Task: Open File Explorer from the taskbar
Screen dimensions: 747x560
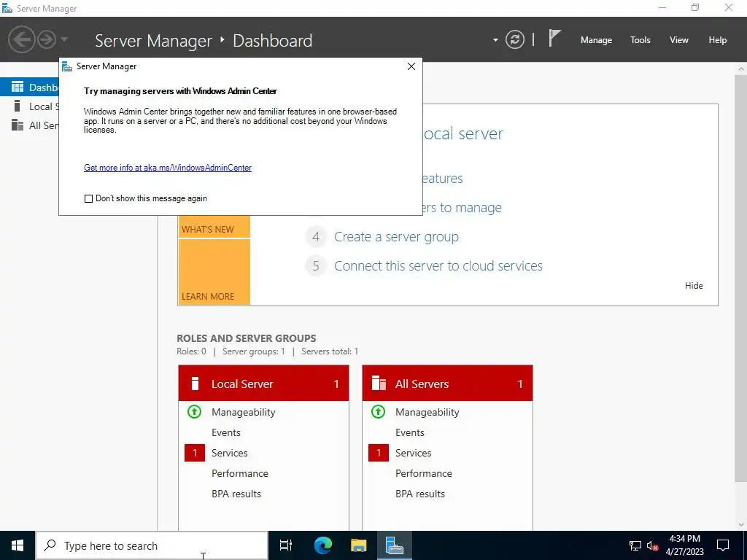Action: click(x=359, y=545)
